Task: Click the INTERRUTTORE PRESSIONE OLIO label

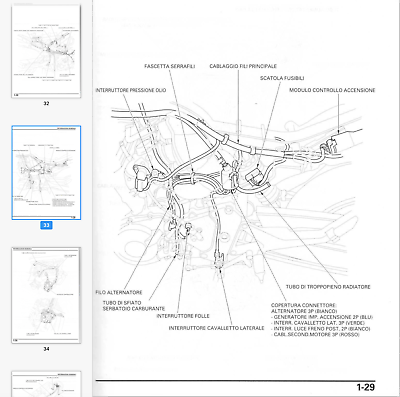Action: click(x=131, y=90)
